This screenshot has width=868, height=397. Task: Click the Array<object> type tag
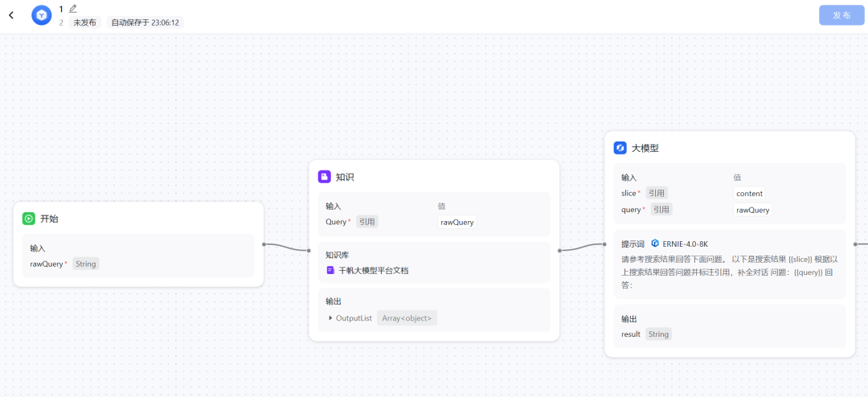pos(407,317)
